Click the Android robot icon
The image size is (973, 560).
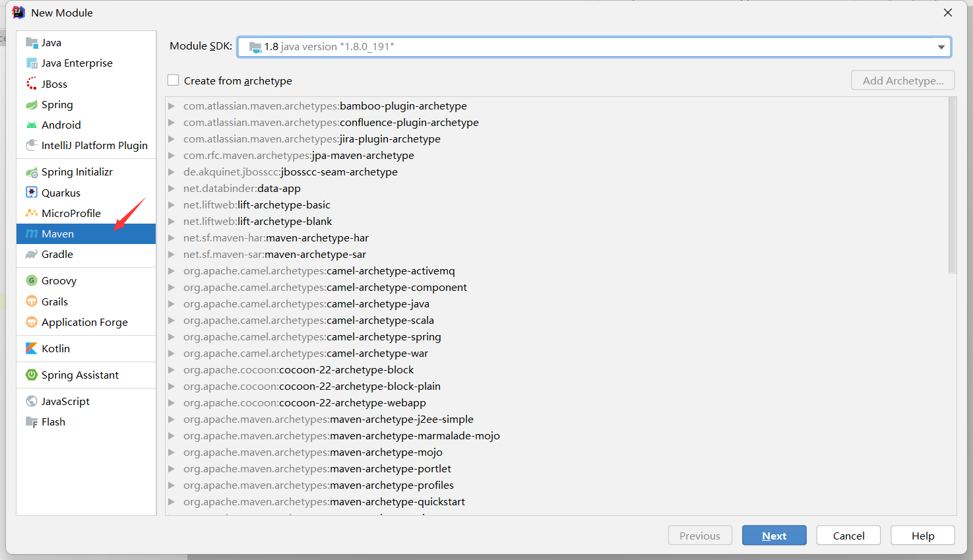pos(32,125)
